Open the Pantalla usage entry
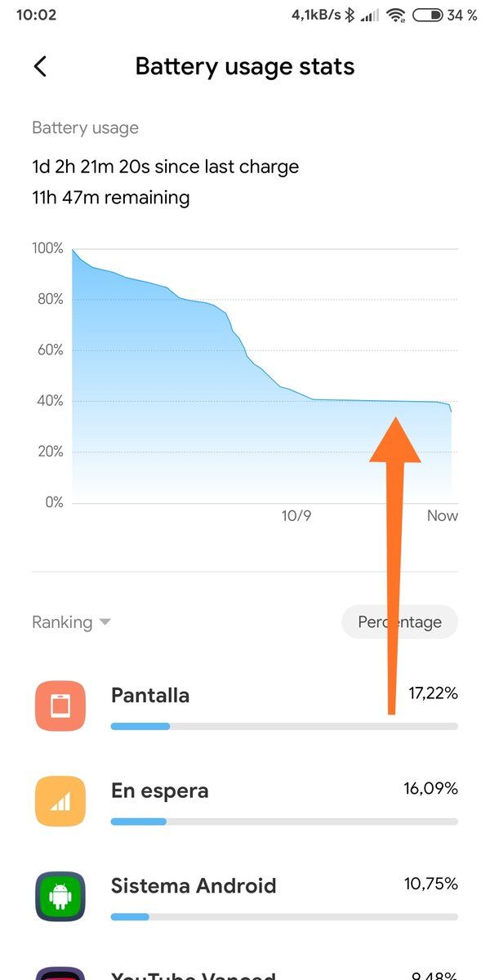The image size is (490, 980). click(245, 706)
